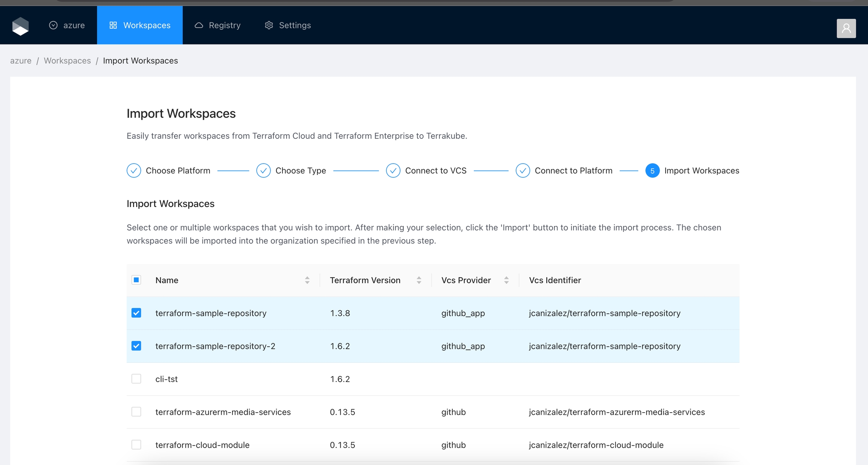This screenshot has width=868, height=465.
Task: Click the Workspaces breadcrumb link
Action: pos(67,61)
